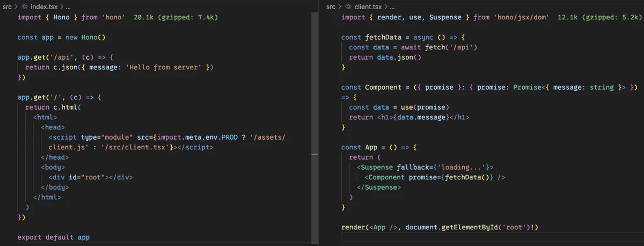
Task: Click the 'const App = () => {' line
Action: tap(379, 147)
